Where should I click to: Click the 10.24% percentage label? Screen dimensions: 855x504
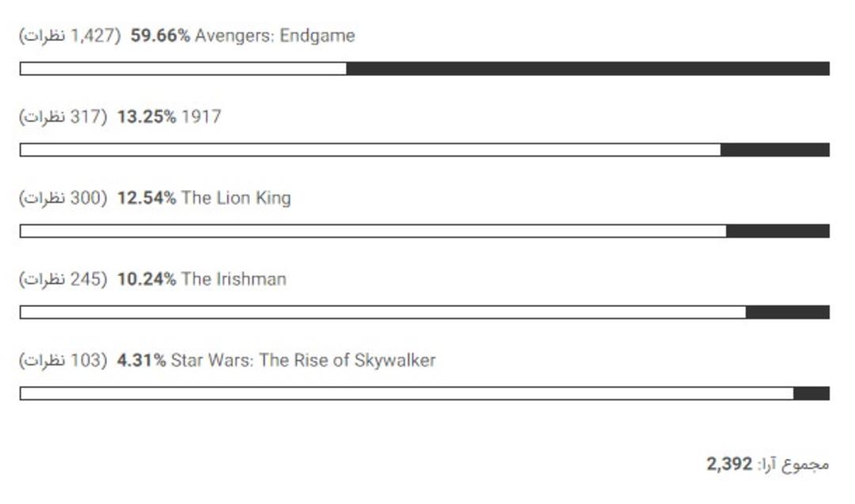(x=146, y=279)
